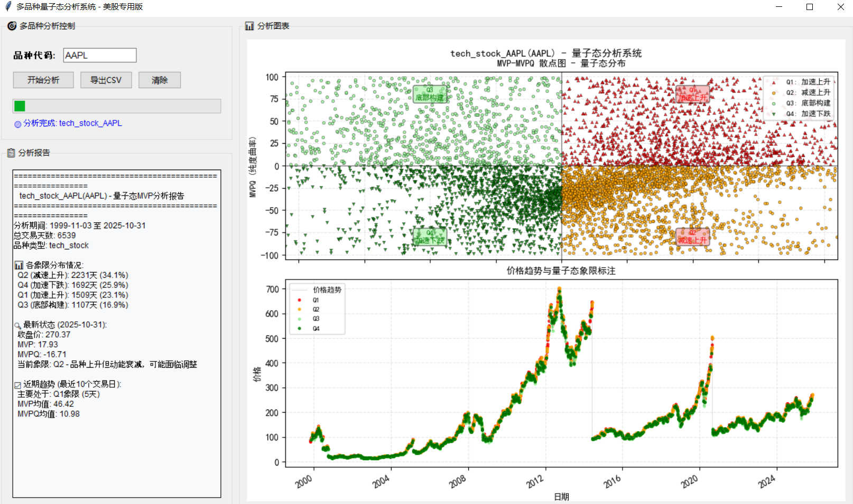Click the 日期 x-axis label
853x504 pixels.
pyautogui.click(x=561, y=497)
